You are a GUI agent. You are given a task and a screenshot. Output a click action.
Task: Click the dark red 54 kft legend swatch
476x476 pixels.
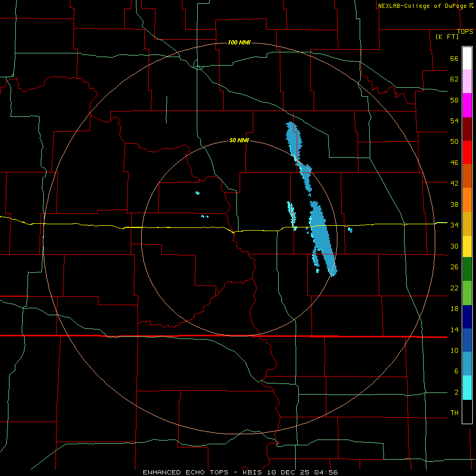coord(467,129)
